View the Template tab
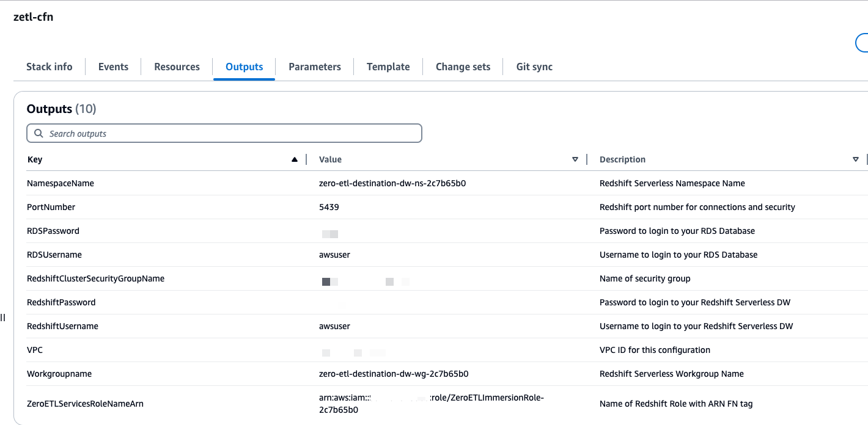The height and width of the screenshot is (425, 868). pos(388,67)
